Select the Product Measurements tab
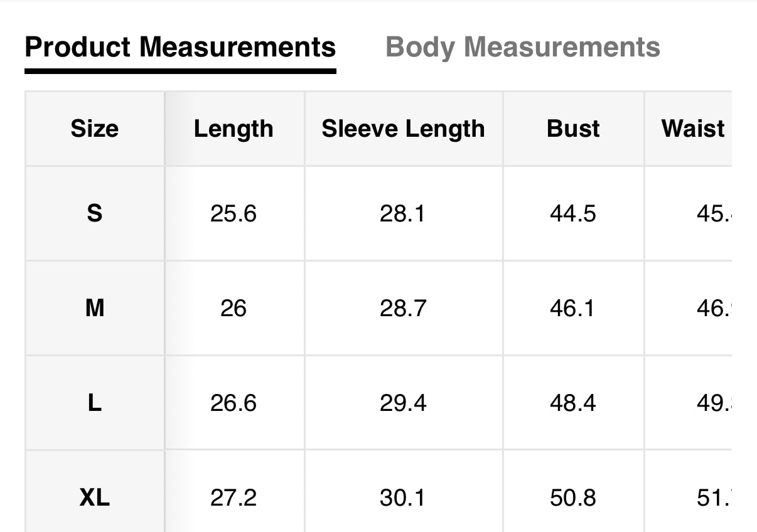 pyautogui.click(x=180, y=48)
